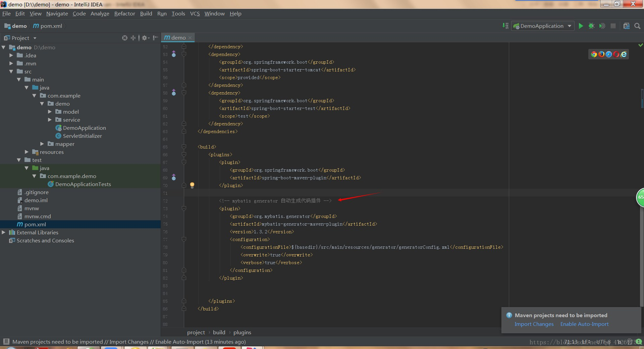Click the Build project binary icon
This screenshot has height=349, width=644.
point(505,26)
